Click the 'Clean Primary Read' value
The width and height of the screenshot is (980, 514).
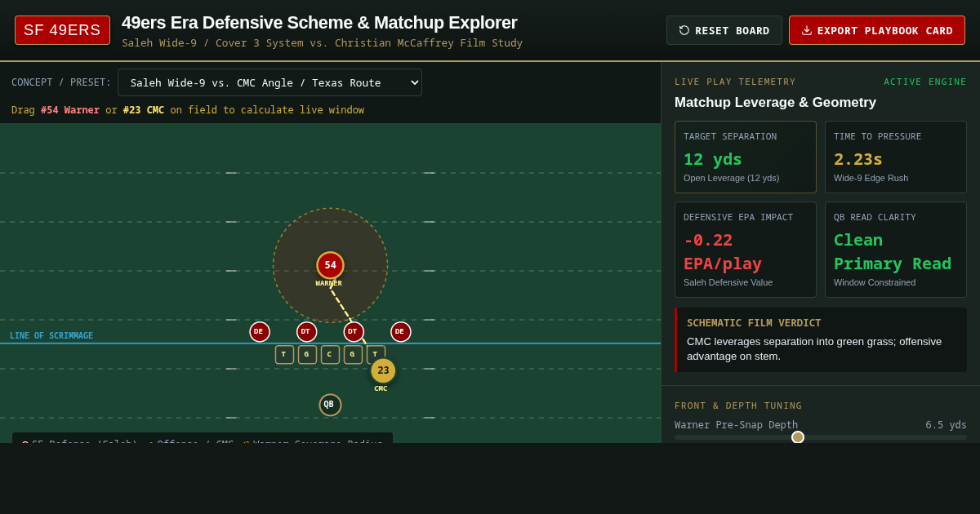click(893, 251)
